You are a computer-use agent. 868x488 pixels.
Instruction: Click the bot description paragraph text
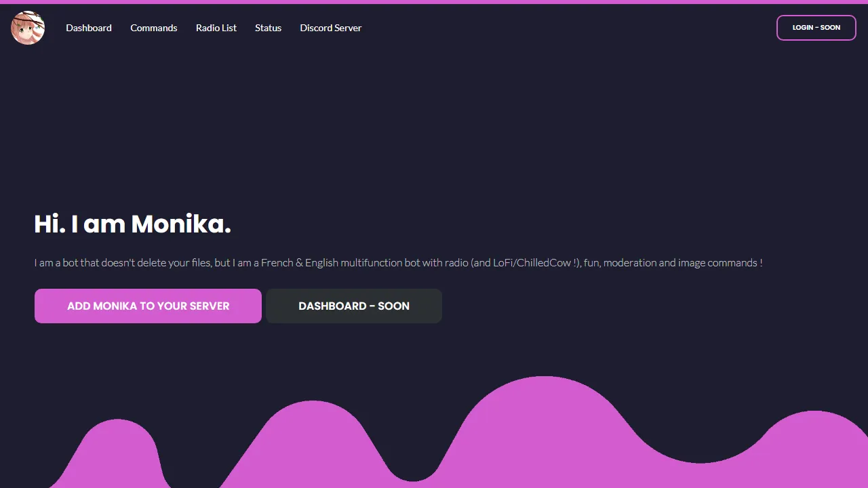398,263
